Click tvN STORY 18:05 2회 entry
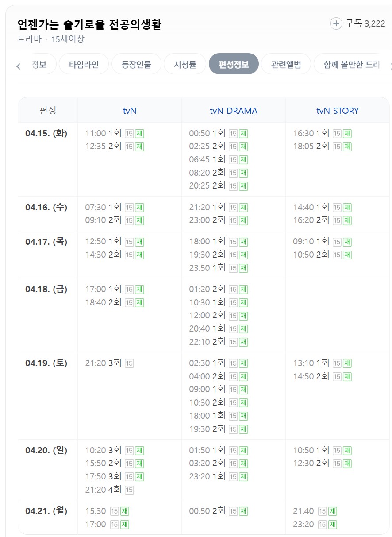This screenshot has height=537, width=392. [323, 146]
